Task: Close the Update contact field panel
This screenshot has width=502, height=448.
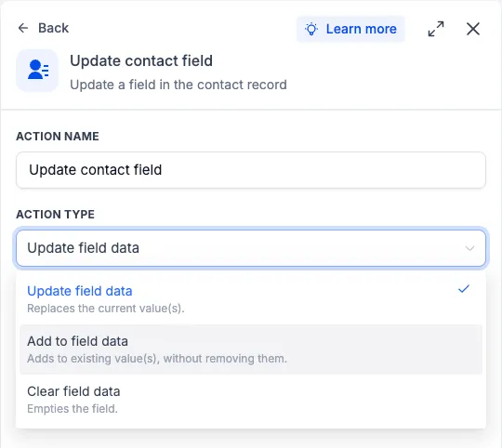Action: [473, 29]
